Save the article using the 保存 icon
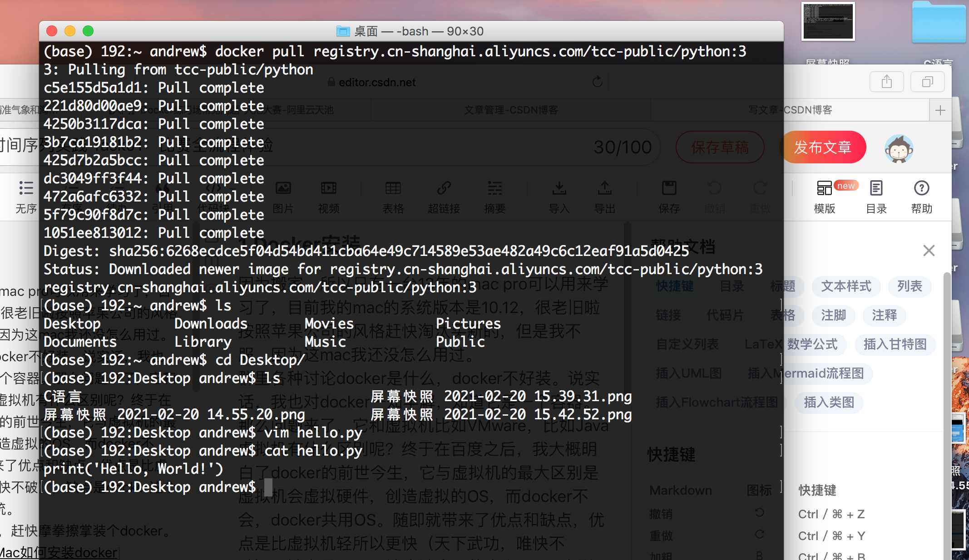Image resolution: width=969 pixels, height=560 pixels. (669, 196)
